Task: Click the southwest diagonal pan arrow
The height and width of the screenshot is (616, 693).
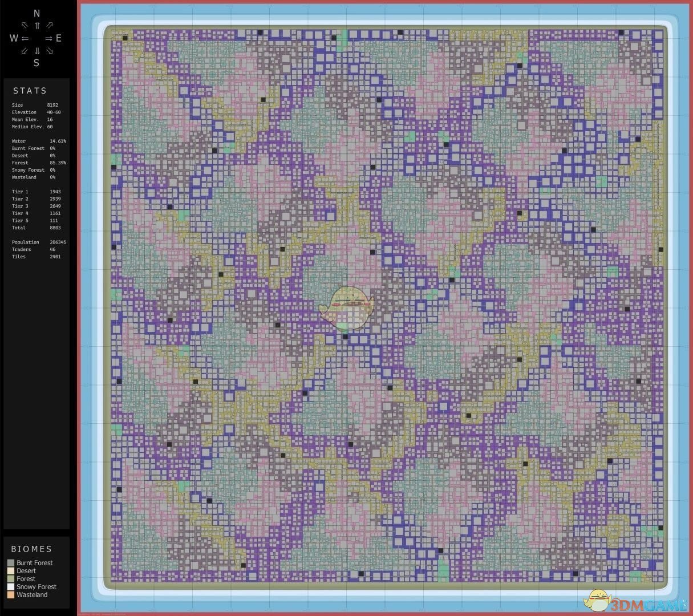Action: coord(24,51)
